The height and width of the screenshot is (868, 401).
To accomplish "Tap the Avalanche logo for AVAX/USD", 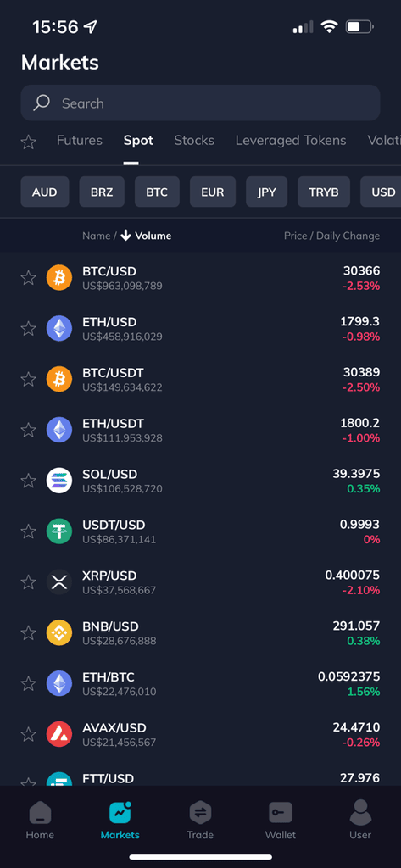I will [59, 735].
